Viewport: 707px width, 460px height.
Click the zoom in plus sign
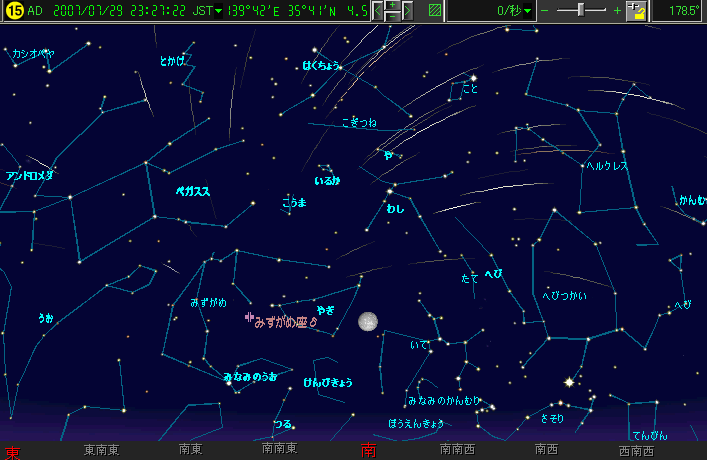[x=616, y=11]
